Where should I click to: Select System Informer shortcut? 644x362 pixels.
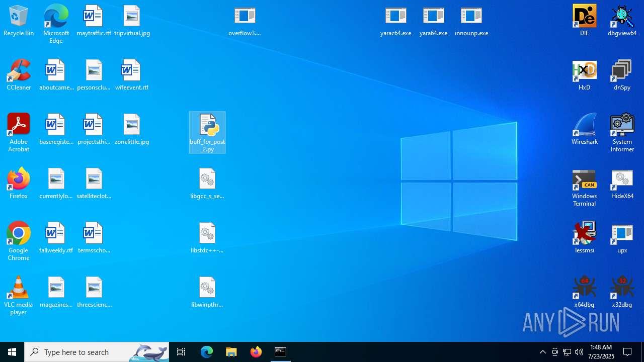click(622, 133)
